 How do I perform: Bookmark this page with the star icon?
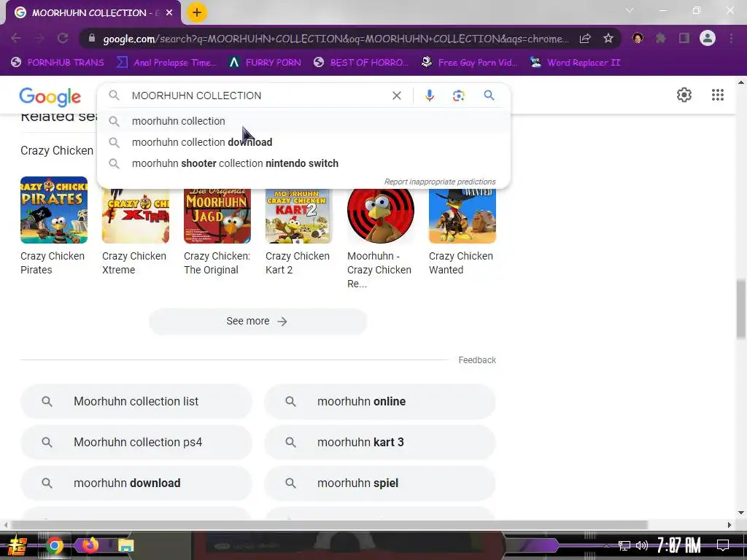[608, 39]
